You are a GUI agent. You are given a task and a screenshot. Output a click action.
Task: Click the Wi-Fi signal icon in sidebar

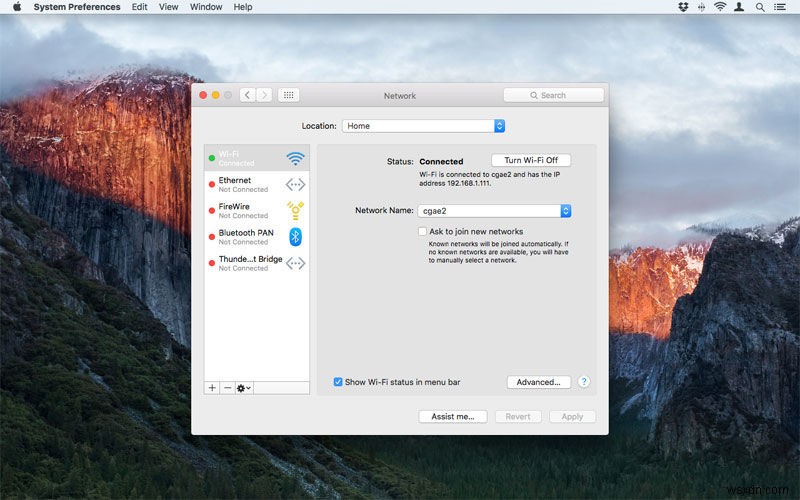point(295,158)
